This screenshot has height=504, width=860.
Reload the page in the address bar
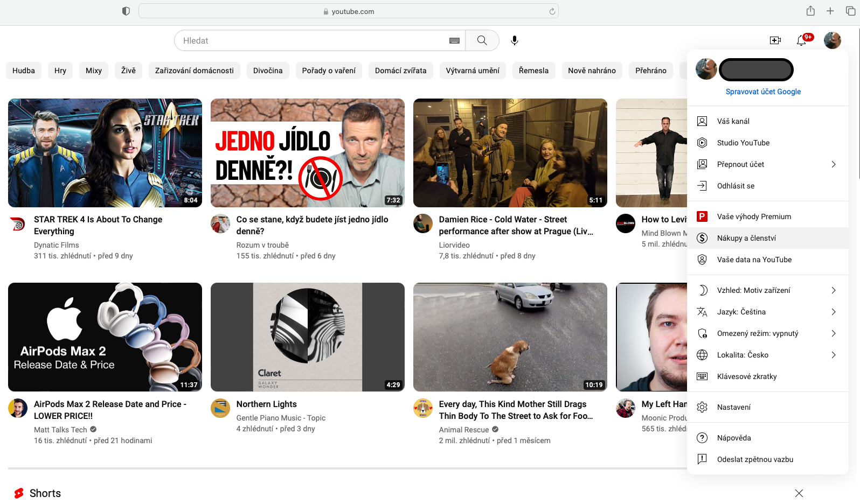pyautogui.click(x=552, y=11)
